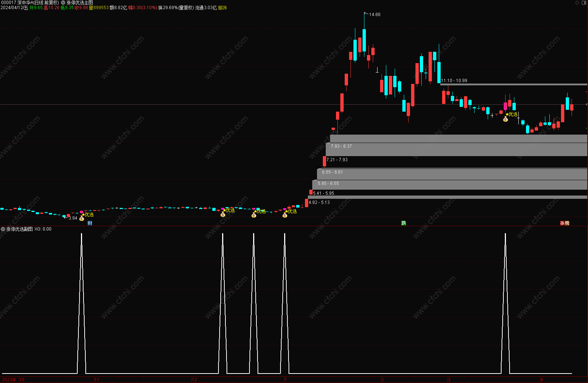Click the last white signal spike in sub-chart
Image resolution: width=588 pixels, height=383 pixels.
[x=505, y=303]
